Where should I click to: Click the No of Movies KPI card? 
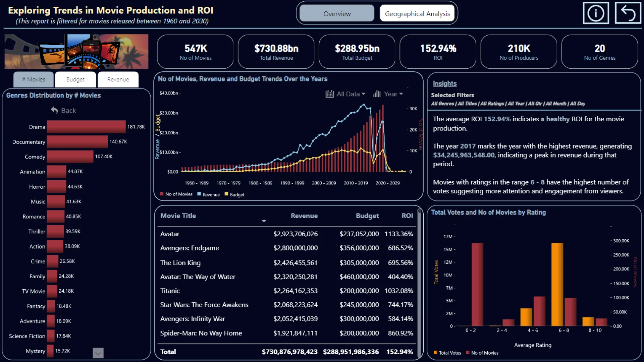point(195,52)
